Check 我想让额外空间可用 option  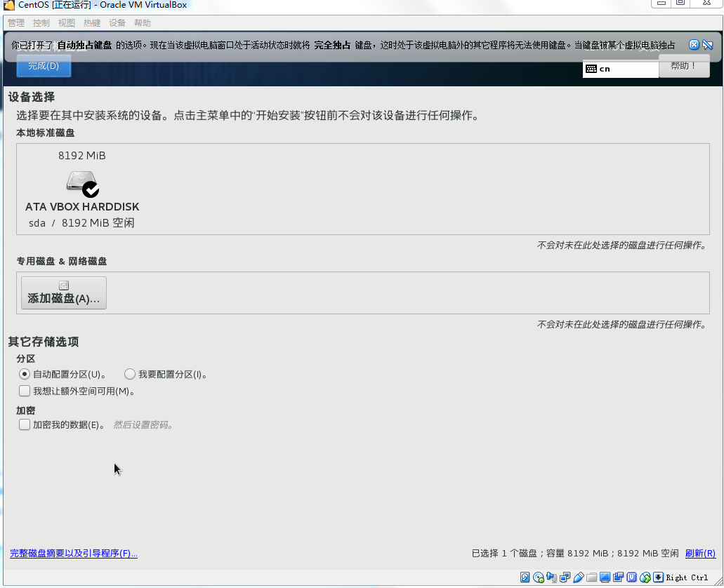(x=25, y=391)
